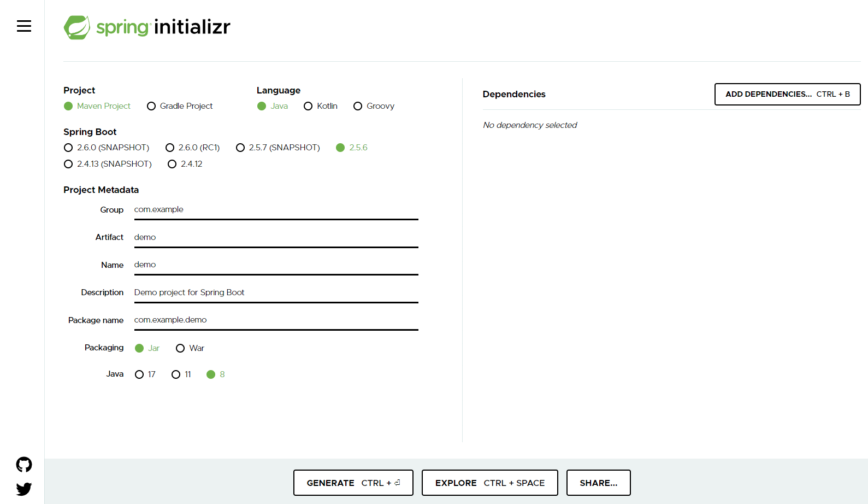Screen dimensions: 868x504
Task: Open the Twitter link icon
Action: click(x=24, y=489)
